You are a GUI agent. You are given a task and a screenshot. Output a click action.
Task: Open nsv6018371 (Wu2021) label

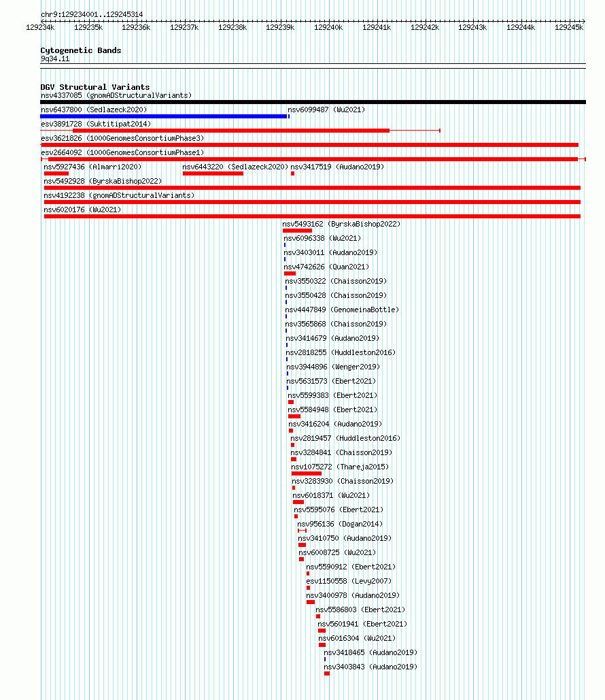(x=332, y=495)
